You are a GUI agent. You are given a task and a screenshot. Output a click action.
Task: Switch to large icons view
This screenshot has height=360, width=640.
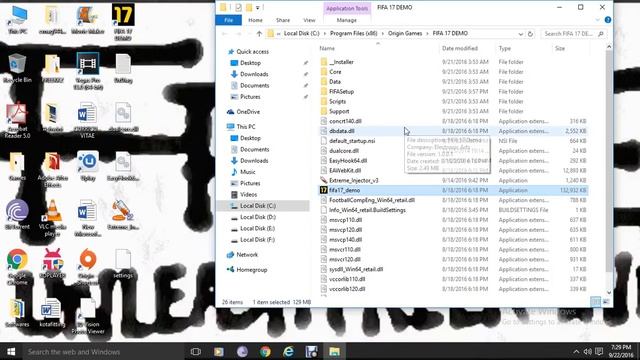pyautogui.click(x=606, y=302)
